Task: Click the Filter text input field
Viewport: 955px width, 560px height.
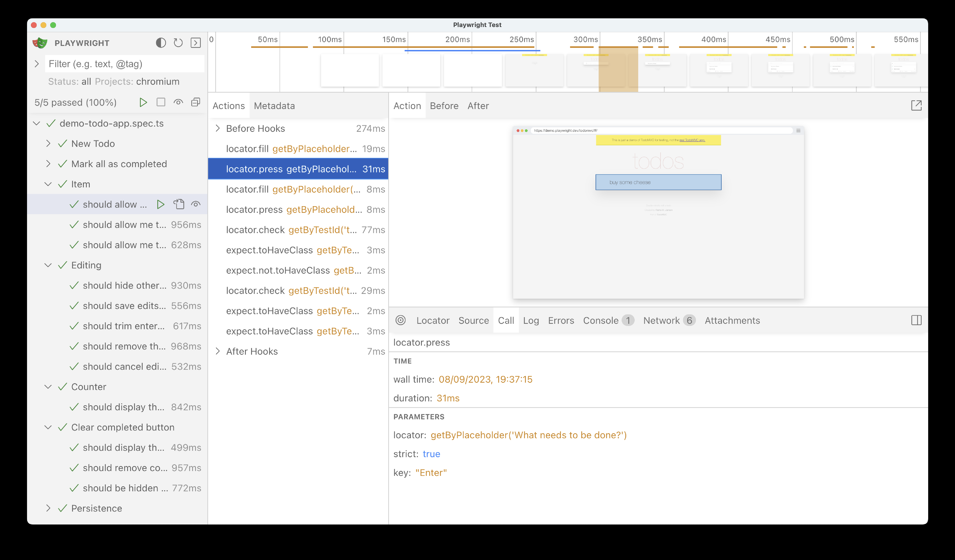Action: coord(125,64)
